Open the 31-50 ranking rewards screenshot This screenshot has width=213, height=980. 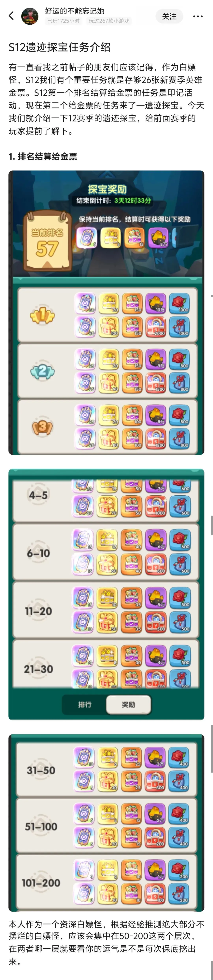point(106,822)
